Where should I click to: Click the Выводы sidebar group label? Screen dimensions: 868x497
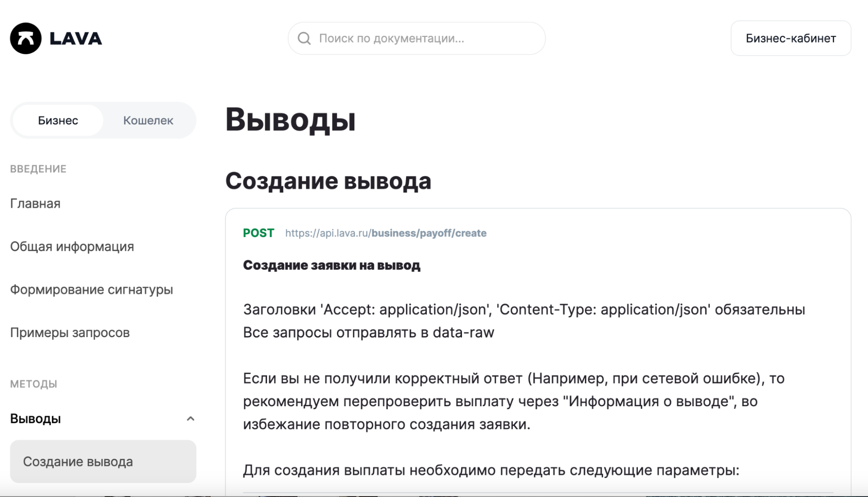[36, 419]
